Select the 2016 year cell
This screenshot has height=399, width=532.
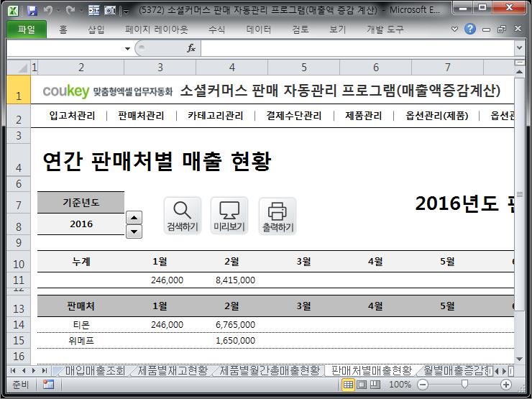tap(81, 224)
